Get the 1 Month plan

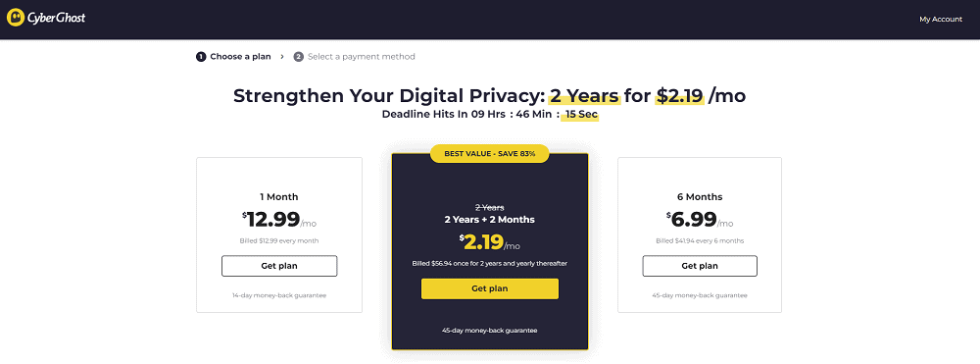click(279, 266)
